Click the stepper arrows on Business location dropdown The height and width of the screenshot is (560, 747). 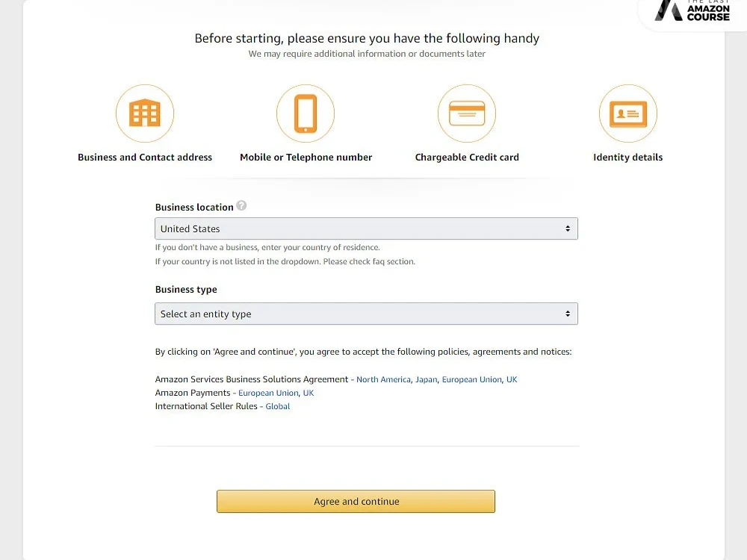click(x=568, y=228)
